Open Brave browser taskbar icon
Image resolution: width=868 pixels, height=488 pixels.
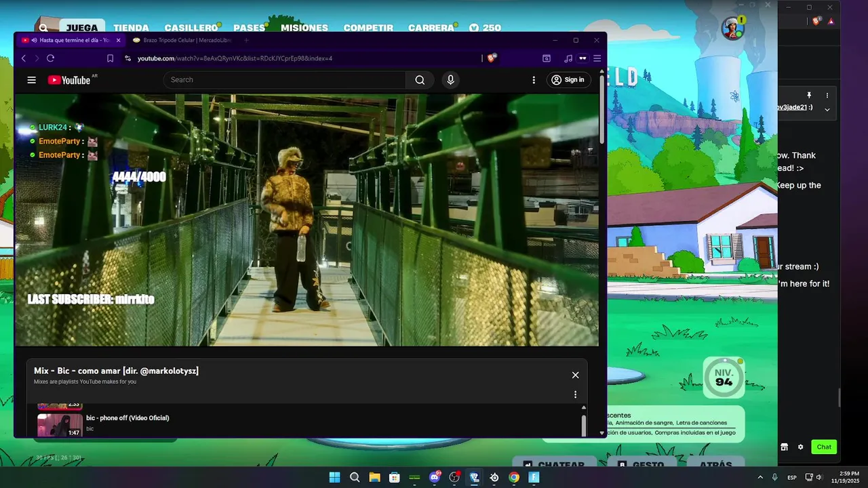[x=474, y=477]
